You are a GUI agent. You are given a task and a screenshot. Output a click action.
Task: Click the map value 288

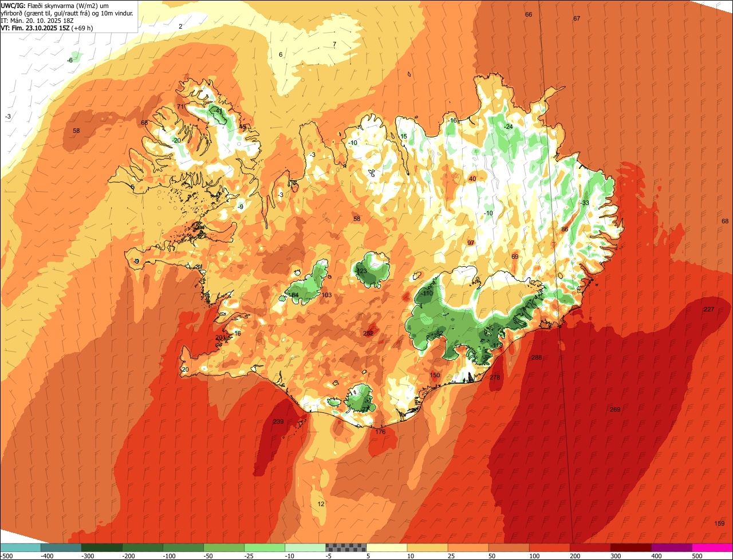click(x=536, y=357)
